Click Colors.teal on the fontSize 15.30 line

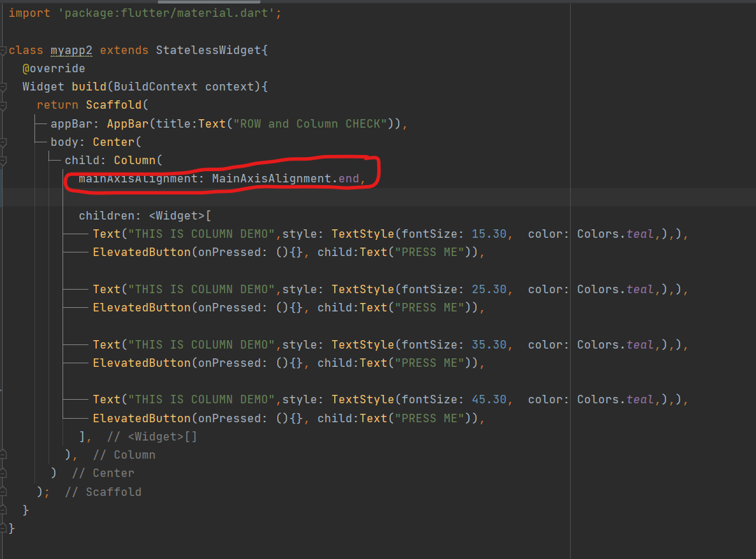tap(615, 234)
